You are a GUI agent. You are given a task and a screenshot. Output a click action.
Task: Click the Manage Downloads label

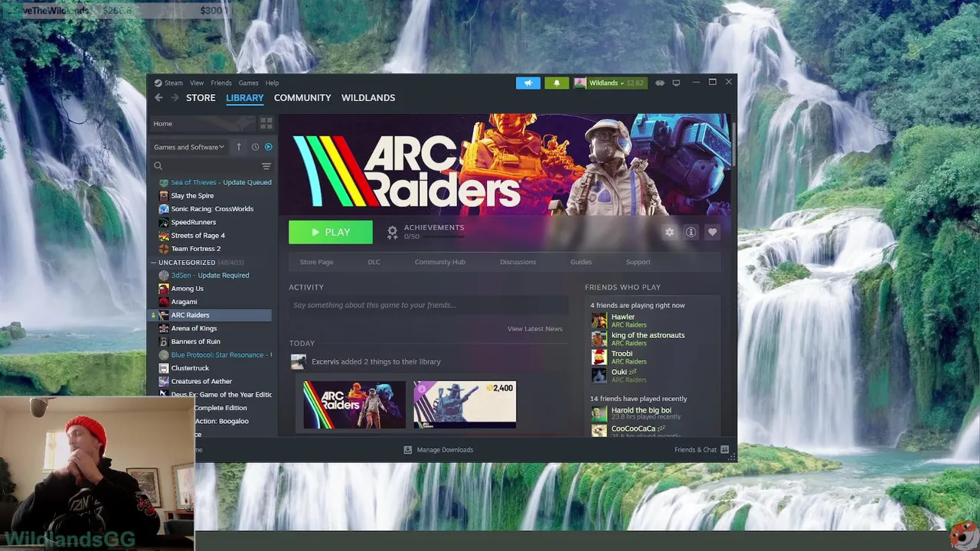[445, 450]
